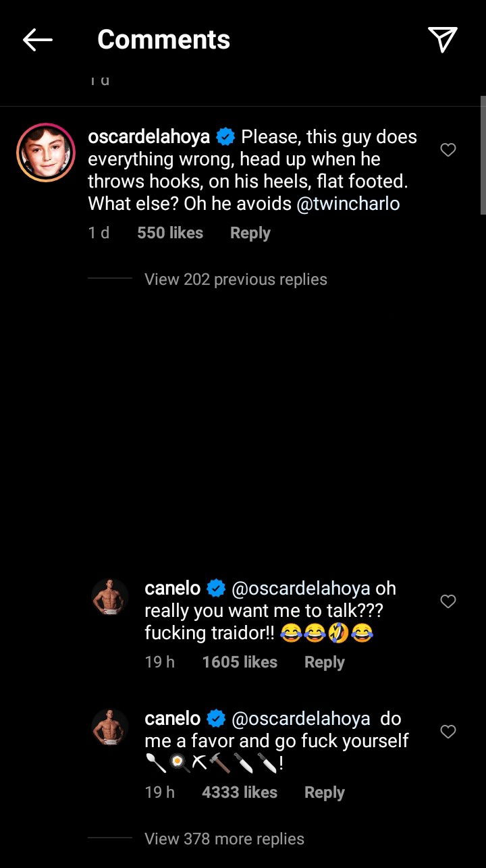This screenshot has width=486, height=868.
Task: Expand View 378 more replies
Action: tap(224, 839)
